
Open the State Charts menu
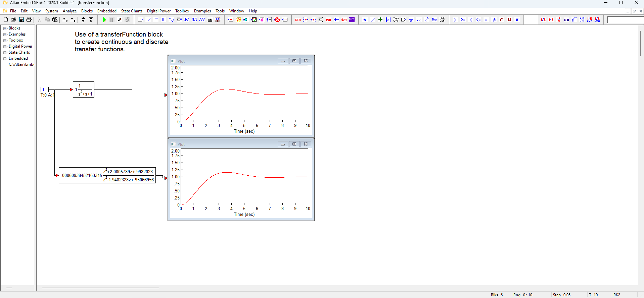pos(132,11)
